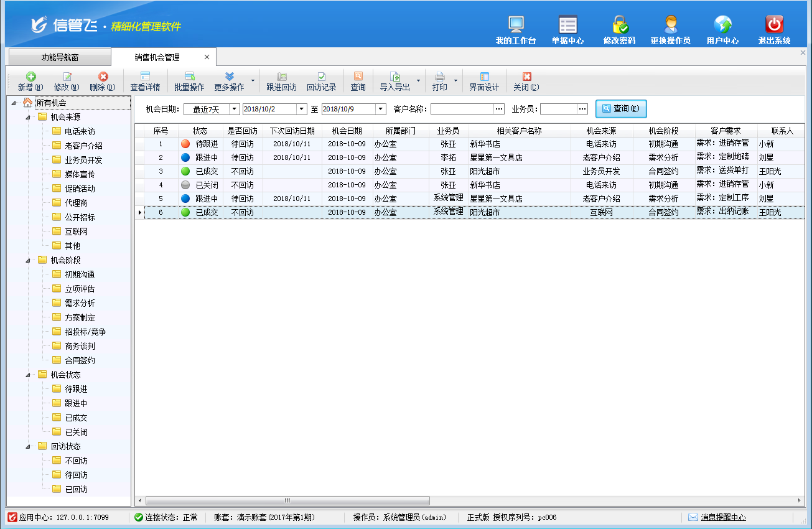Collapse the 机会来源 tree node
The image size is (812, 529).
28,117
